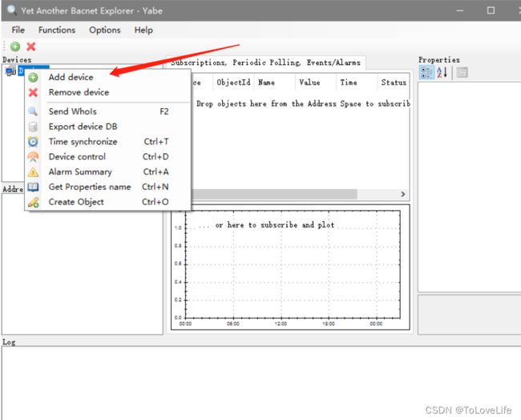Select Alarm Summary menu entry
The height and width of the screenshot is (420, 521).
coord(107,172)
